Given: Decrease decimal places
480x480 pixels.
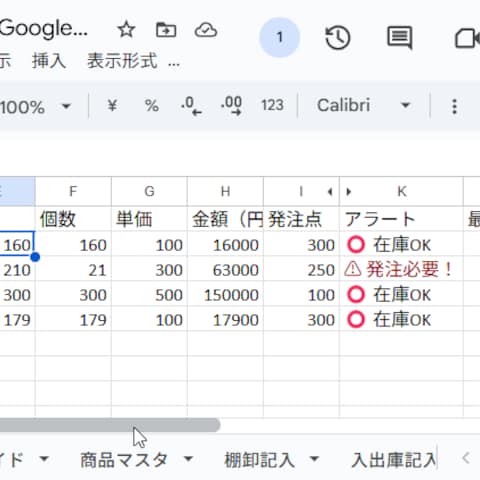Looking at the screenshot, I should (x=191, y=106).
